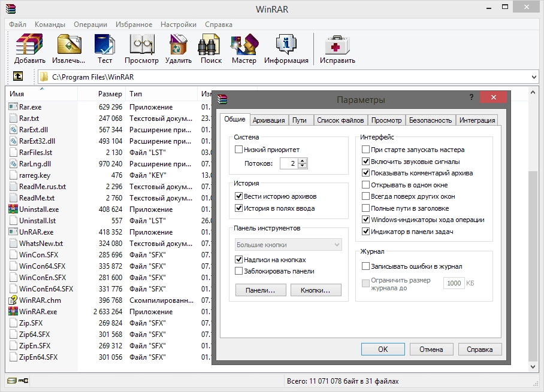Enable Открывать в одном окне checkbox
The height and width of the screenshot is (392, 544).
(x=365, y=184)
